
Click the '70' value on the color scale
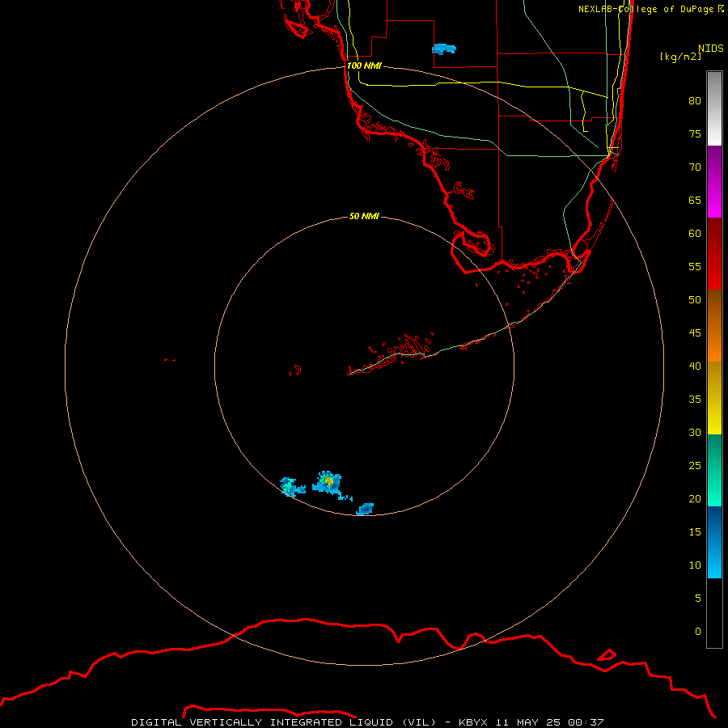coord(695,167)
